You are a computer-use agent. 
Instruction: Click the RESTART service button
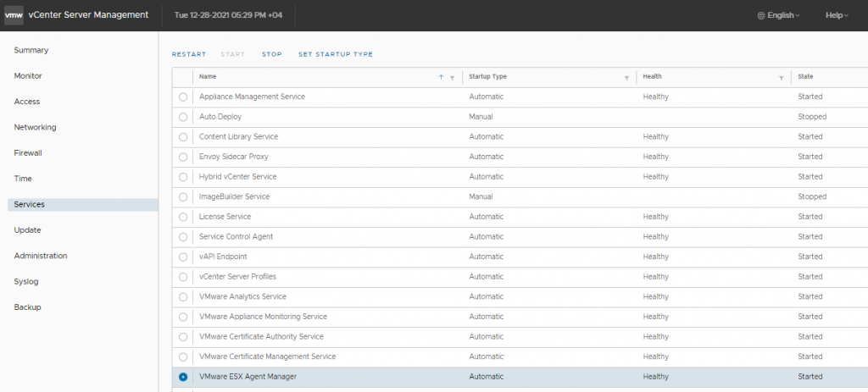click(x=189, y=54)
